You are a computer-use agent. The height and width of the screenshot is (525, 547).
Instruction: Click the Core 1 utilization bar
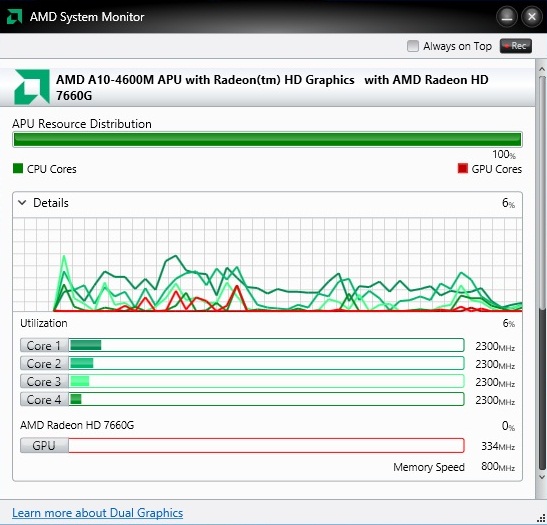tap(267, 345)
